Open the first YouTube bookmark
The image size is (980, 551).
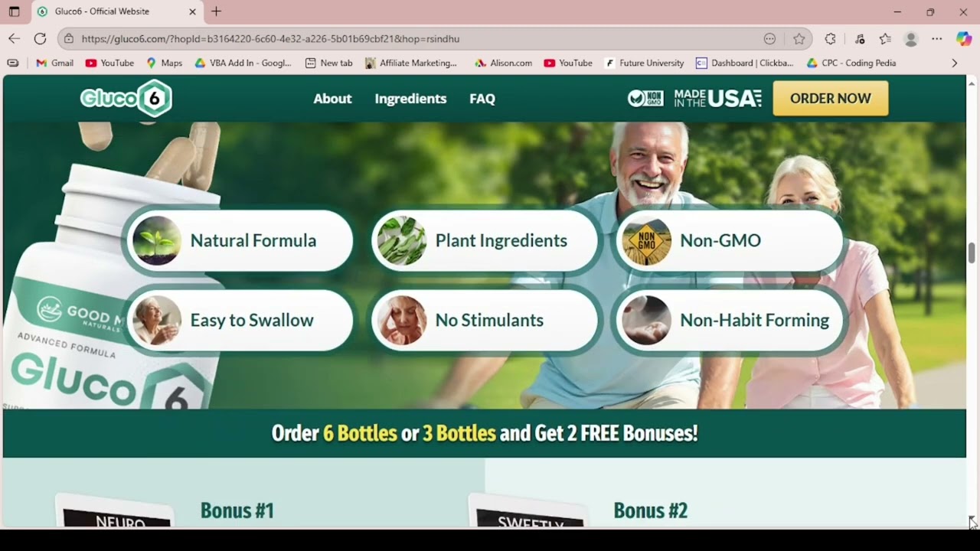[x=109, y=63]
